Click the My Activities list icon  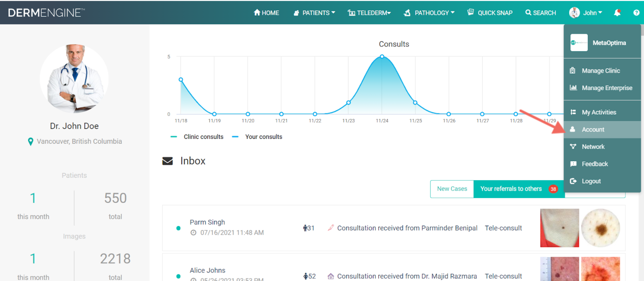click(573, 112)
